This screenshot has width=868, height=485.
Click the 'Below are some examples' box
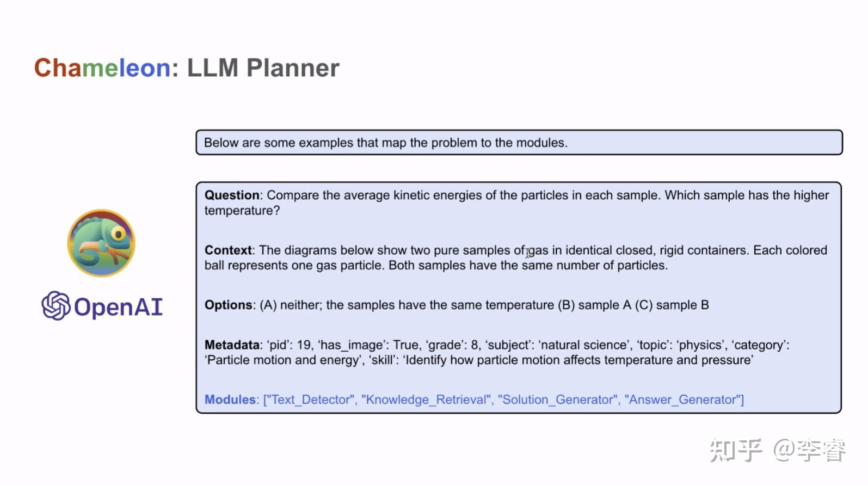(519, 143)
